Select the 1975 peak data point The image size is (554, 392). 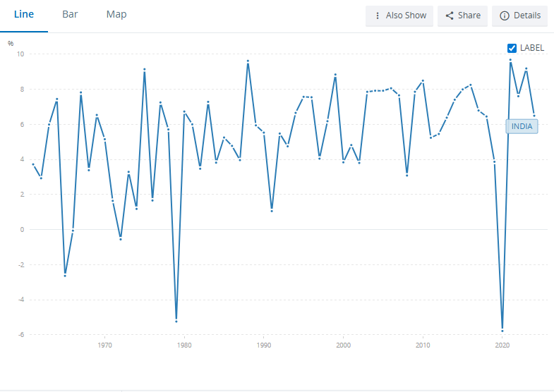click(x=145, y=69)
